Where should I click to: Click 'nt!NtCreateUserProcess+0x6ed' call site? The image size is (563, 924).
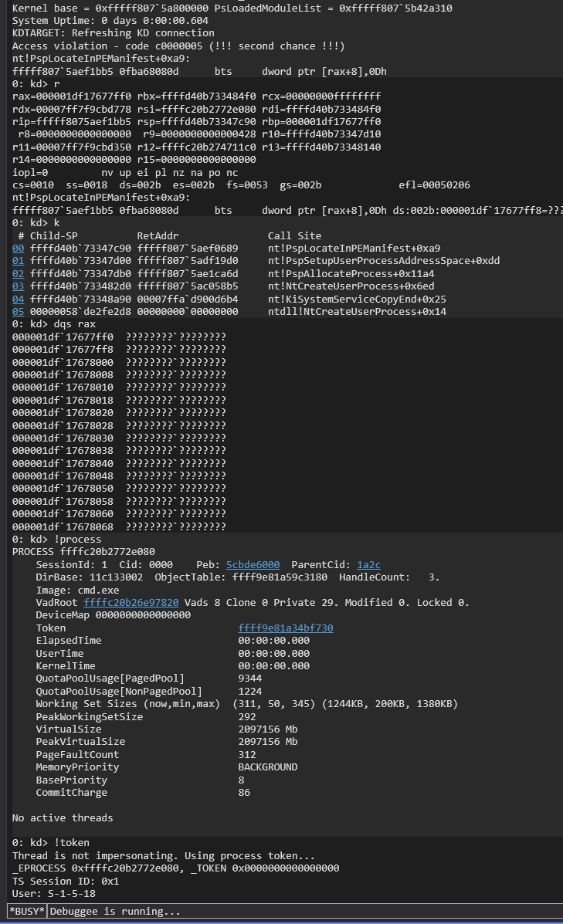351,286
